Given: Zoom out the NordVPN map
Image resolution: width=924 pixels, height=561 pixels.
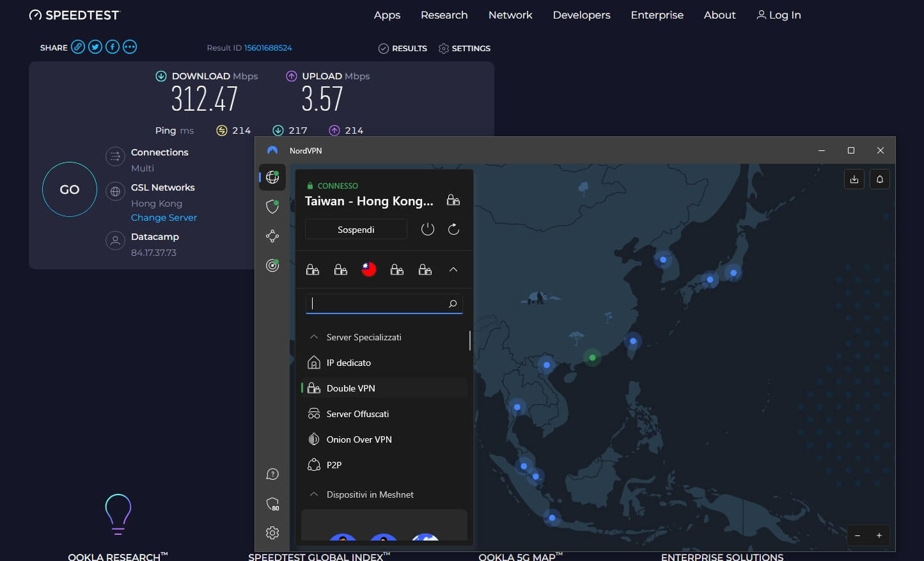Looking at the screenshot, I should pos(857,535).
